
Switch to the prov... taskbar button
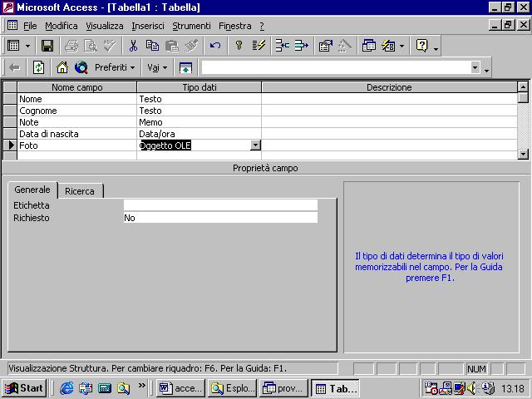(x=284, y=388)
